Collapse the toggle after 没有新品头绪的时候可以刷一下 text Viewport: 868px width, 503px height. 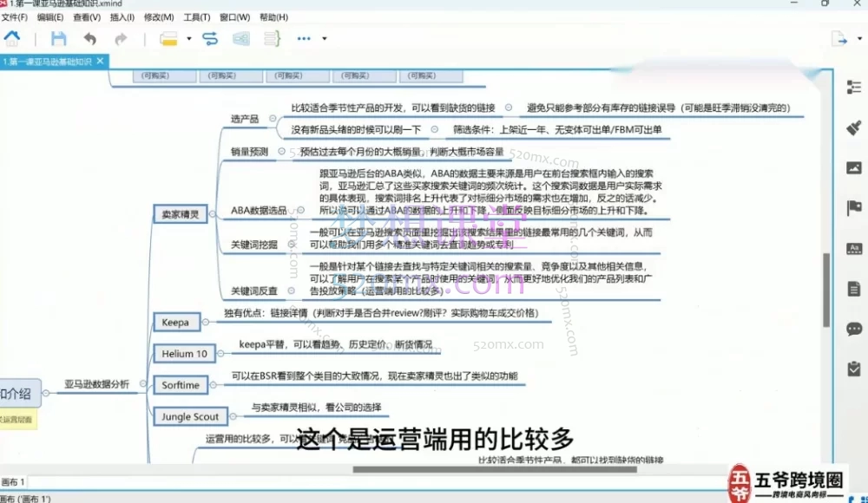click(x=435, y=129)
